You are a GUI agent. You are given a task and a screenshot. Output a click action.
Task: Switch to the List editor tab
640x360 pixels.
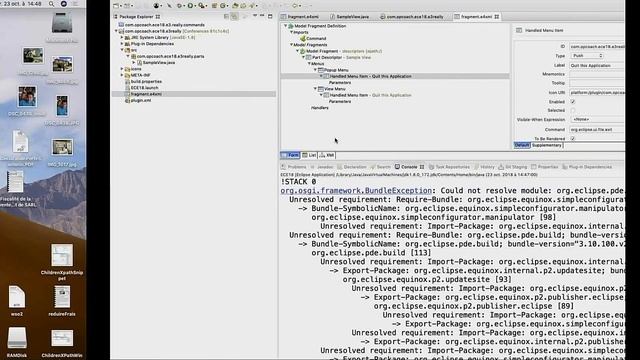tap(309, 155)
